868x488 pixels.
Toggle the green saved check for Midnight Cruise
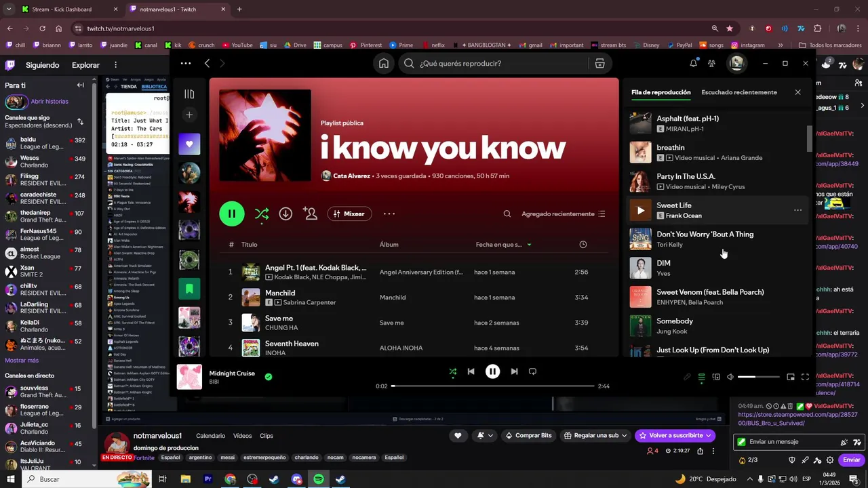(269, 377)
